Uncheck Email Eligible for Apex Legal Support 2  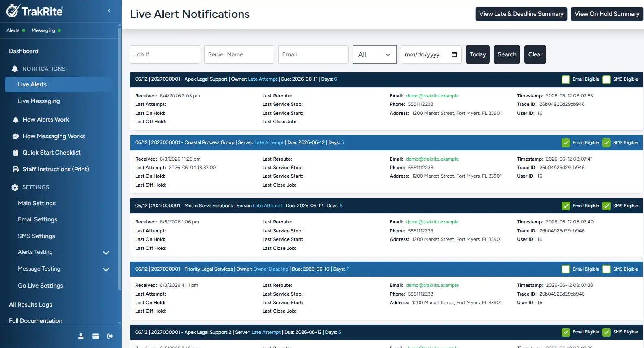click(x=566, y=332)
